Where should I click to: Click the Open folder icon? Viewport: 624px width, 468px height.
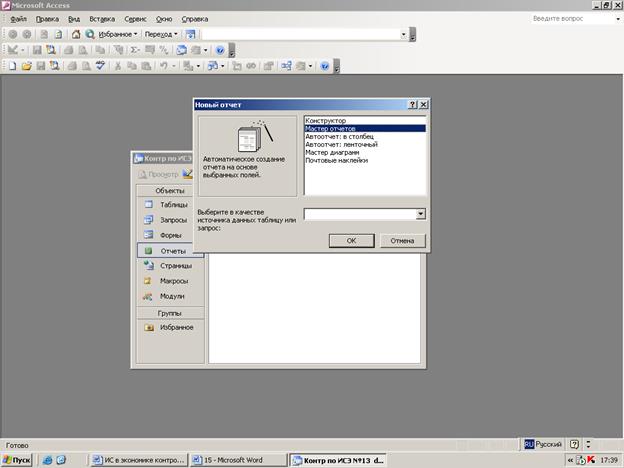(26, 66)
